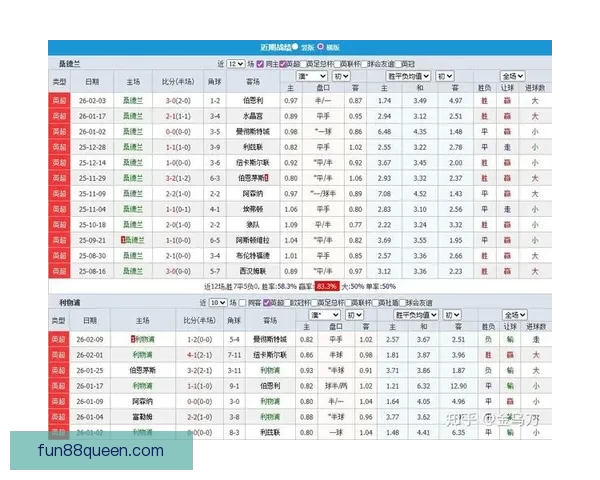
Task: Click the score 3-0(2-0) on 26-02-03
Action: click(178, 101)
